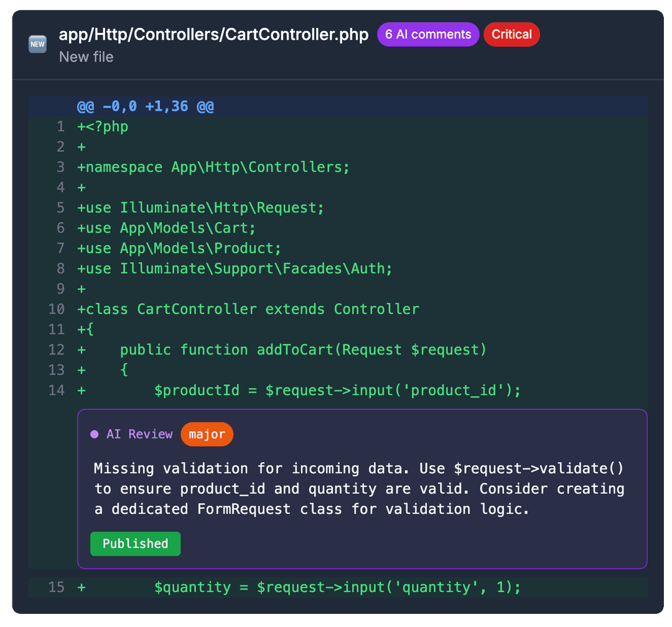
Task: Click the diff hunk header @@ -0,0 +1,36 @@
Action: tap(144, 106)
